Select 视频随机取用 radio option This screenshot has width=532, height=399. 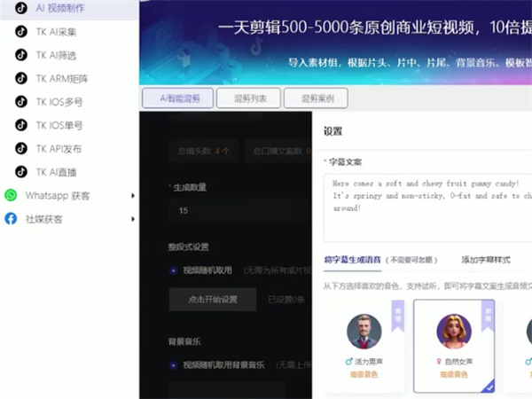coord(174,270)
